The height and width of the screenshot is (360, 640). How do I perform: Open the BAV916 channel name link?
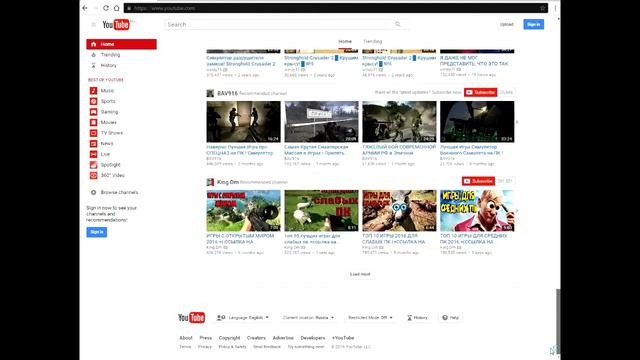[227, 93]
